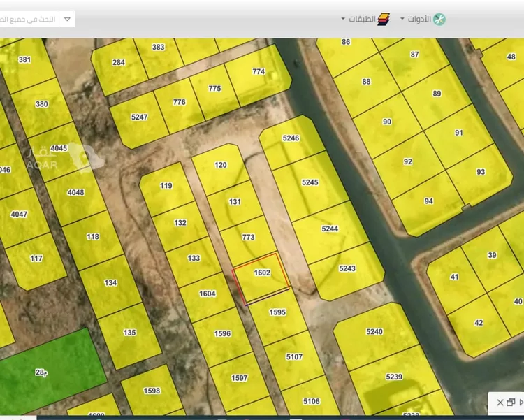Click the stacked layers icon
This screenshot has width=524, height=420.
tap(384, 20)
